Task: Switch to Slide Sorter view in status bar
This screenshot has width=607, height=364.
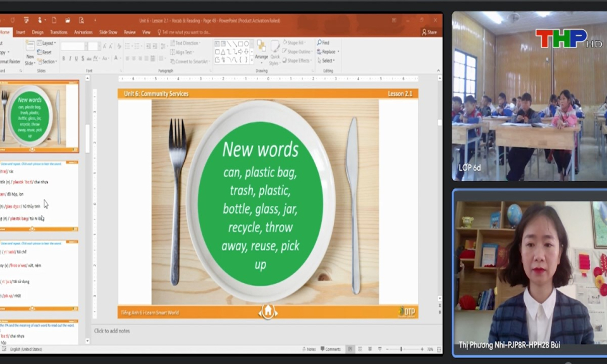Action: (x=360, y=349)
